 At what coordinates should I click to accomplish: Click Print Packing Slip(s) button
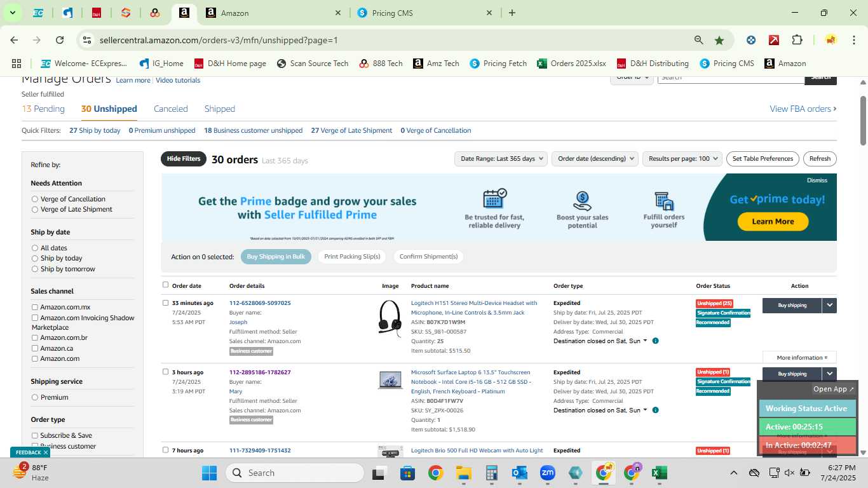[x=352, y=257]
